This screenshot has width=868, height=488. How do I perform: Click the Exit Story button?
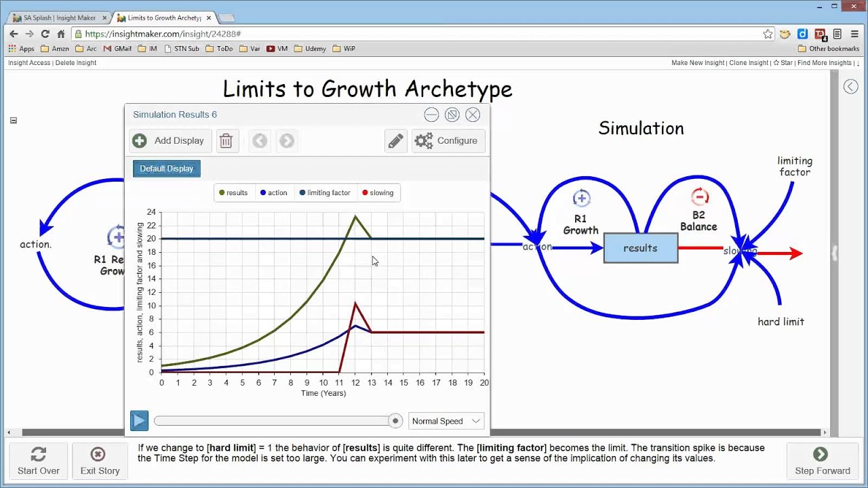[100, 462]
